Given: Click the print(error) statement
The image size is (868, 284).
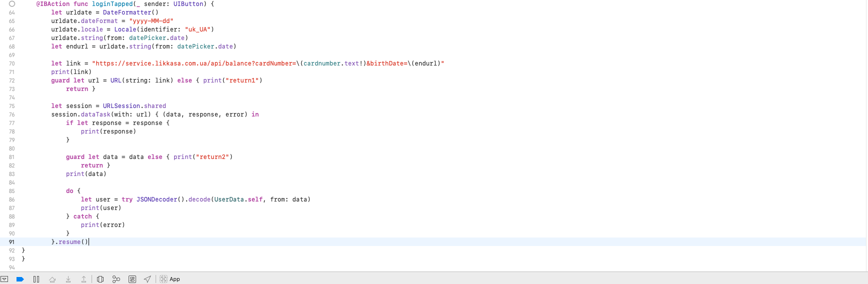Looking at the screenshot, I should click(x=103, y=225).
